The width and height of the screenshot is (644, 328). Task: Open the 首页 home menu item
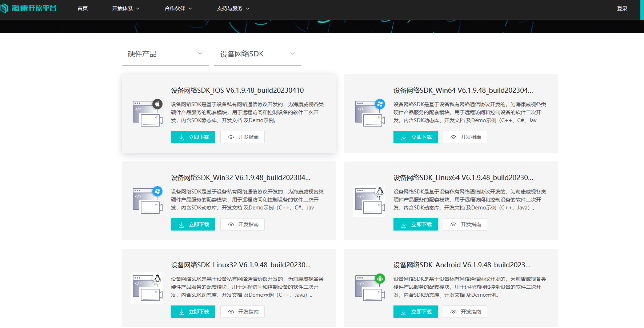click(x=83, y=8)
